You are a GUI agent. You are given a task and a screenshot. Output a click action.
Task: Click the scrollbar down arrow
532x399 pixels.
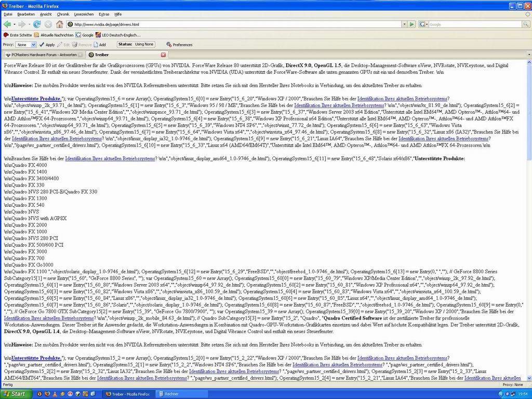point(529,378)
